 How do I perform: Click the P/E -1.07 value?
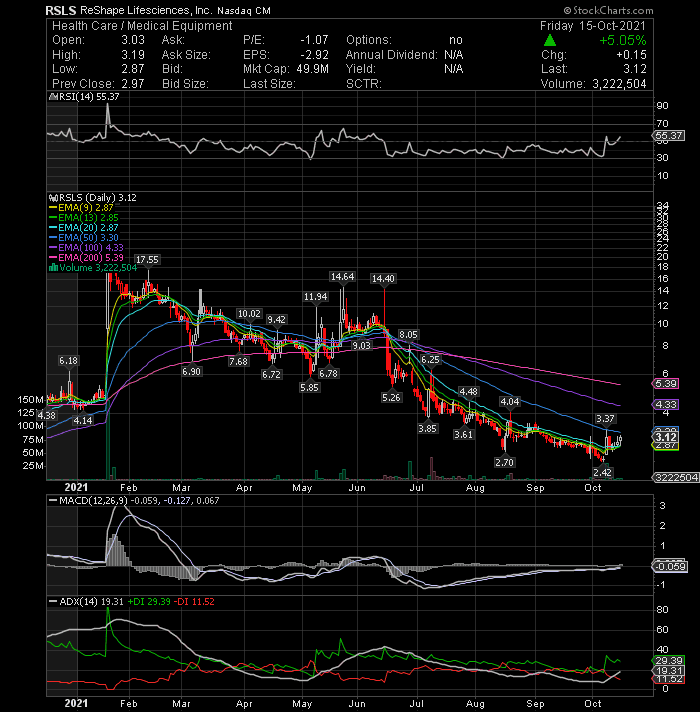click(x=314, y=40)
